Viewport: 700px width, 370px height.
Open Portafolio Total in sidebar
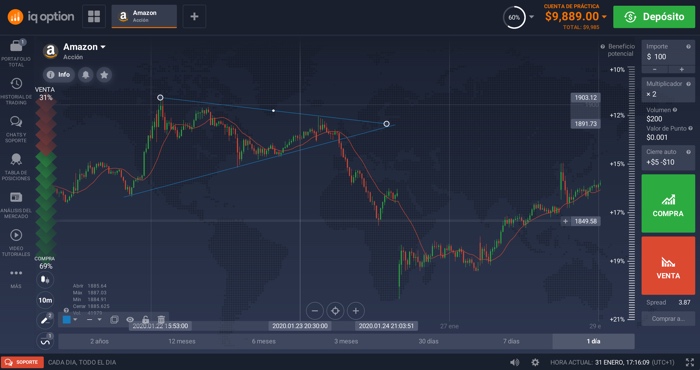[x=16, y=53]
